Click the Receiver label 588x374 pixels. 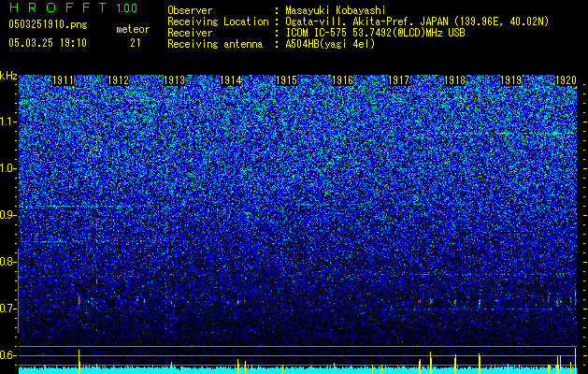pyautogui.click(x=190, y=33)
